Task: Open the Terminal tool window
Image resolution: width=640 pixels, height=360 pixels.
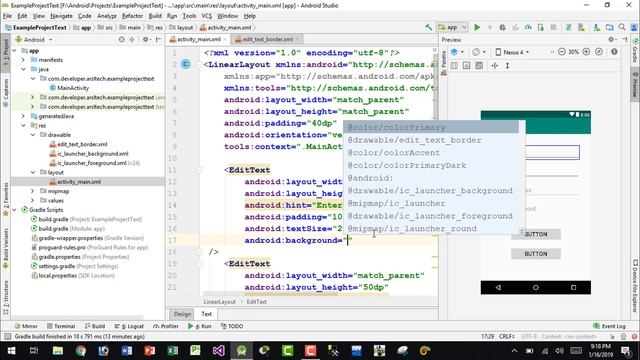Action: click(61, 326)
